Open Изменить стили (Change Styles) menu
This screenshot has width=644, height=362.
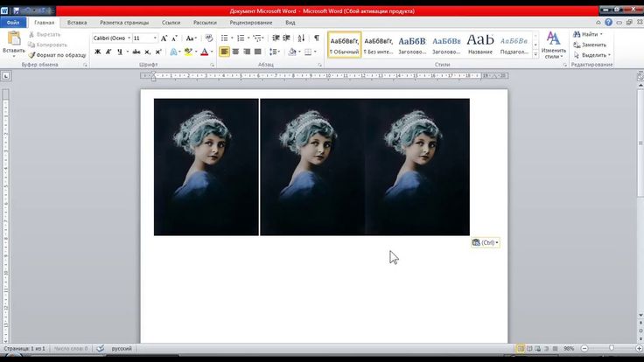[x=553, y=45]
